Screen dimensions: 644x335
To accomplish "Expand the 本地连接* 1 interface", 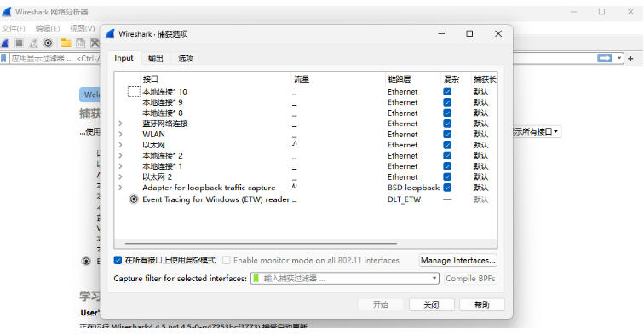I will [x=120, y=166].
